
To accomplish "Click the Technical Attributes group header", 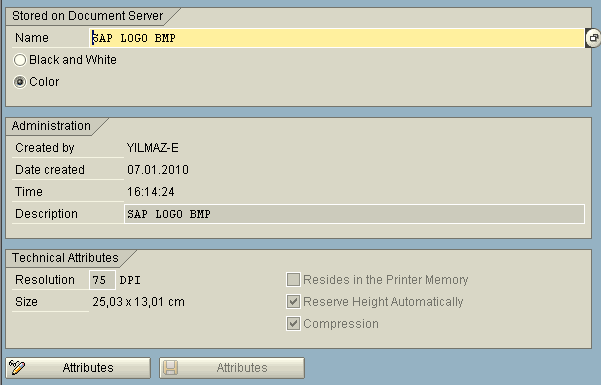I will [65, 258].
